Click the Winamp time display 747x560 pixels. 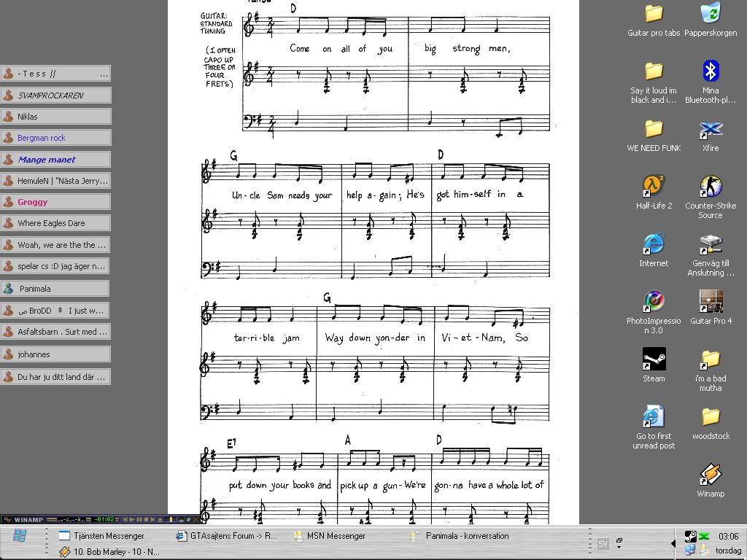pos(104,519)
